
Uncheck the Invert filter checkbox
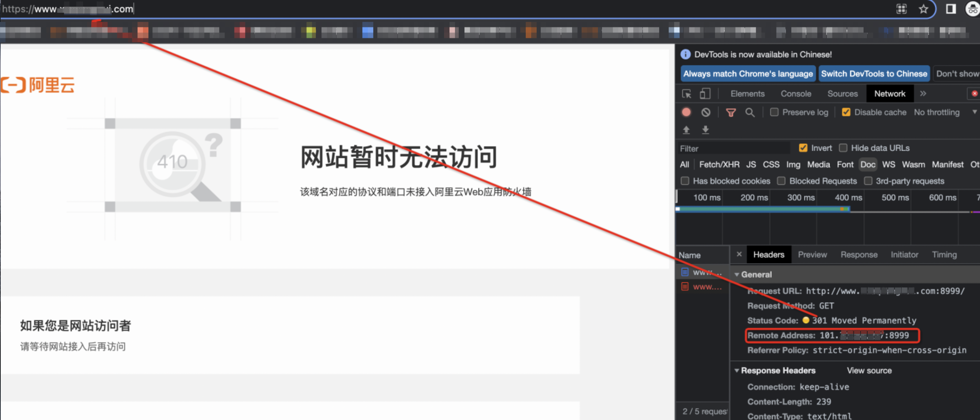tap(803, 148)
